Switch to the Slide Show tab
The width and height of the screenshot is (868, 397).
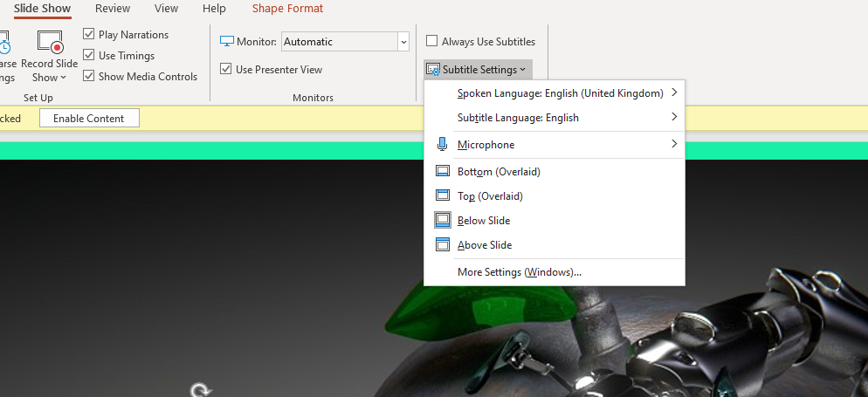(x=43, y=9)
